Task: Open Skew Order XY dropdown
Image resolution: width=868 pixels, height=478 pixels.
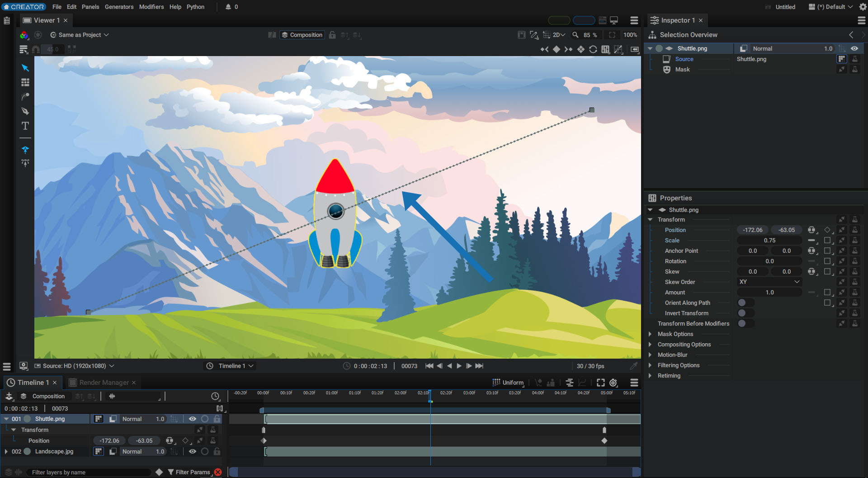Action: coord(769,282)
